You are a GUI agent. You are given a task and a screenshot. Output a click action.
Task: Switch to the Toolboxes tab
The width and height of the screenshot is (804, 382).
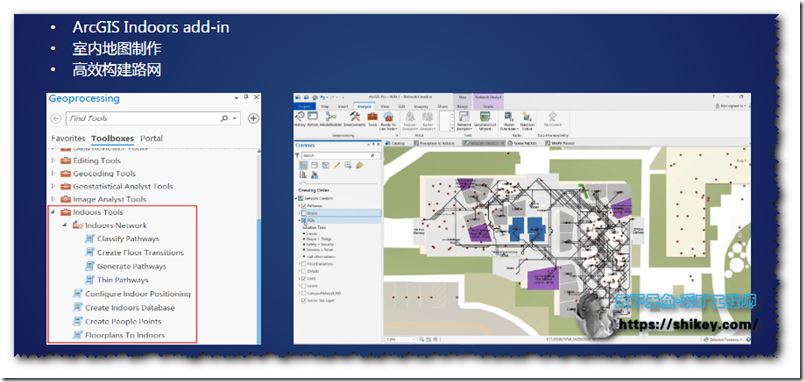[x=112, y=138]
